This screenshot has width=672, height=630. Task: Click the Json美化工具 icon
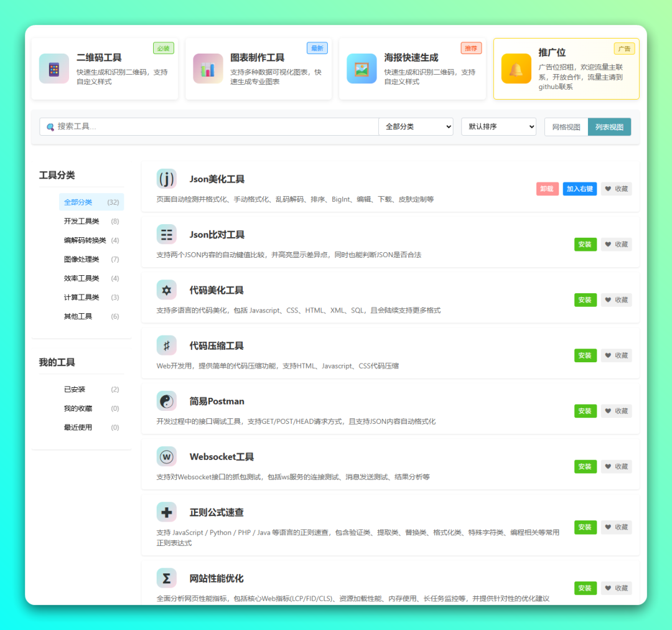tap(166, 179)
